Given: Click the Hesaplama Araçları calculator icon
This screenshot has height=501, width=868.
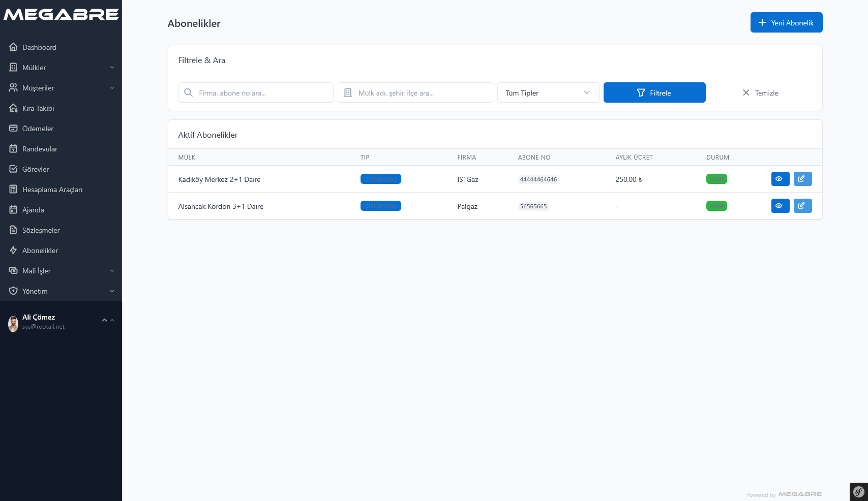Looking at the screenshot, I should (x=13, y=190).
